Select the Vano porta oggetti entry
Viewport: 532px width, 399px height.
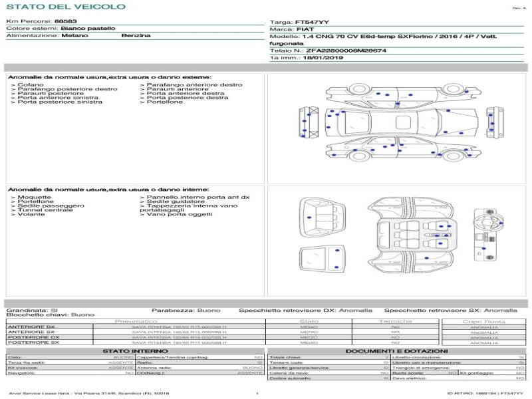pos(176,214)
